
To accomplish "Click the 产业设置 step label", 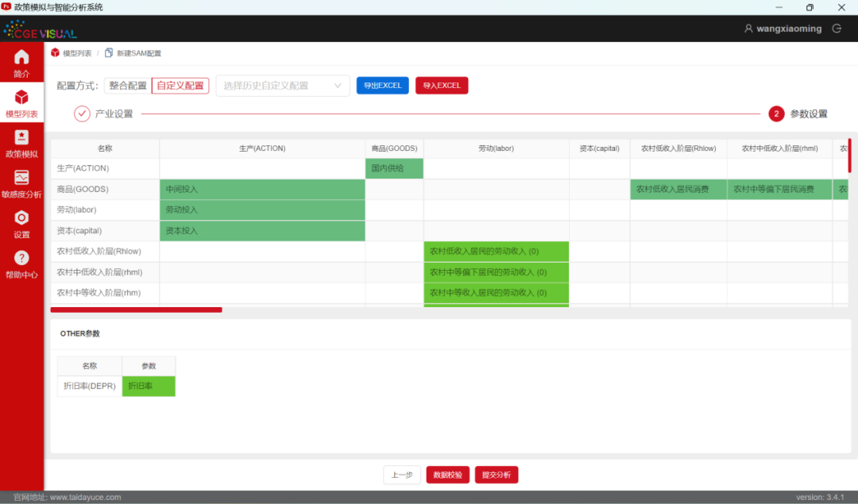I will point(114,113).
